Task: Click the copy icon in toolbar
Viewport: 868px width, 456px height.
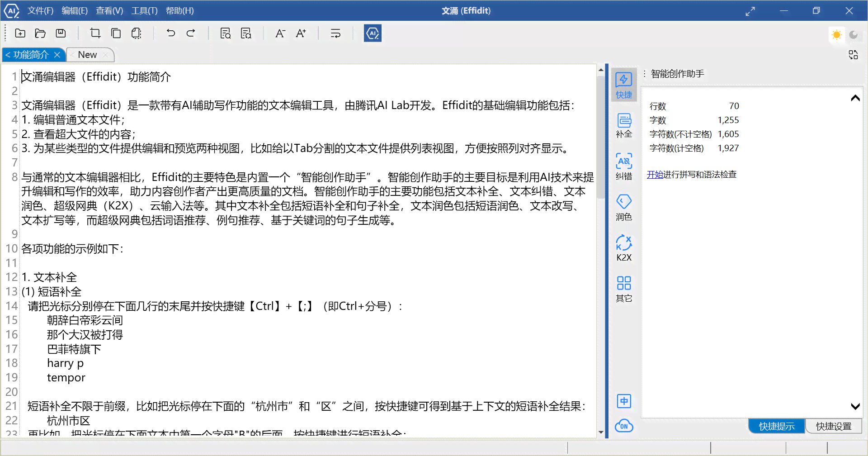Action: point(116,33)
